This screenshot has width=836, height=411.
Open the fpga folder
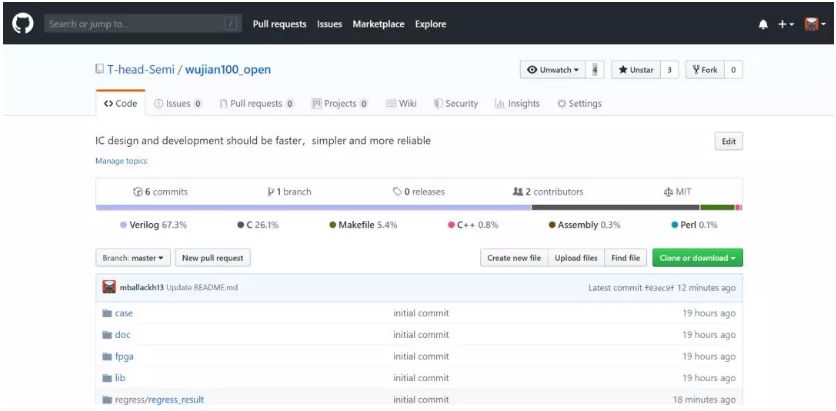click(124, 357)
